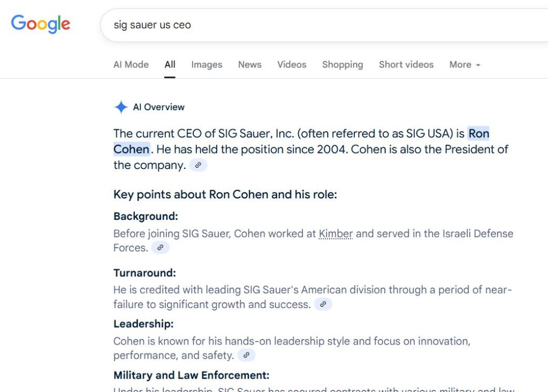Click 'Key points about Ron Cohen and his role:'

tap(225, 194)
